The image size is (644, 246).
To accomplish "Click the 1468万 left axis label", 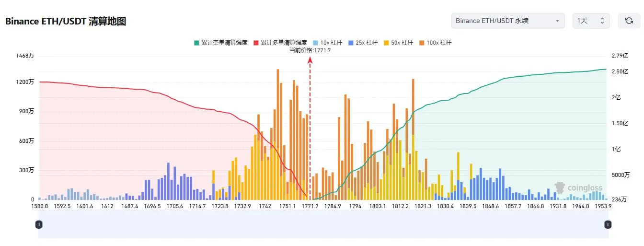I will pyautogui.click(x=25, y=56).
